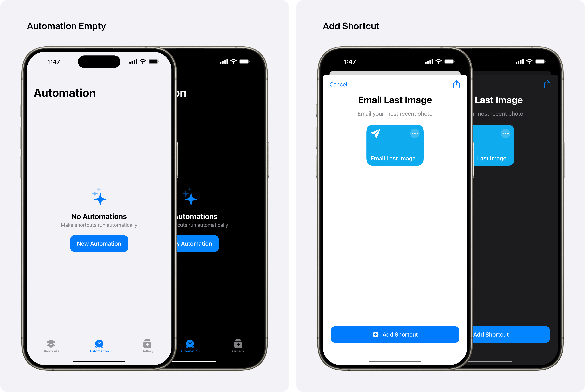Tap the Add Shortcut button
This screenshot has height=392, width=585.
[394, 334]
